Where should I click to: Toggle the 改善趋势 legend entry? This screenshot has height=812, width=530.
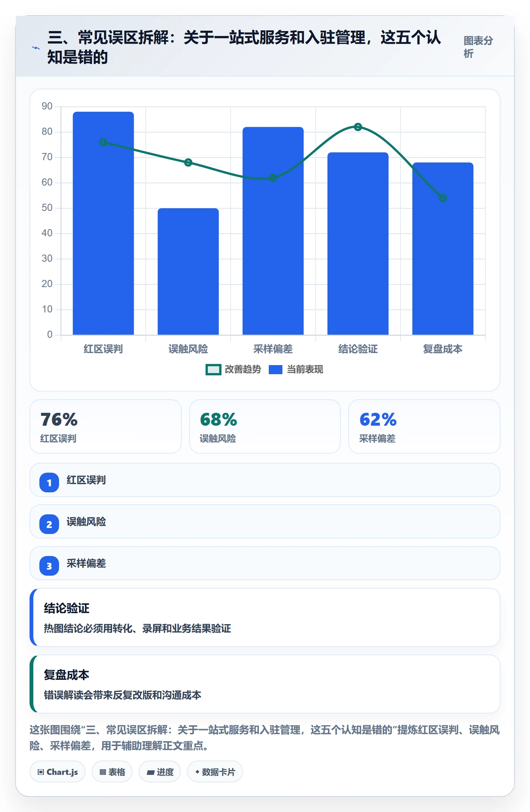pos(233,369)
